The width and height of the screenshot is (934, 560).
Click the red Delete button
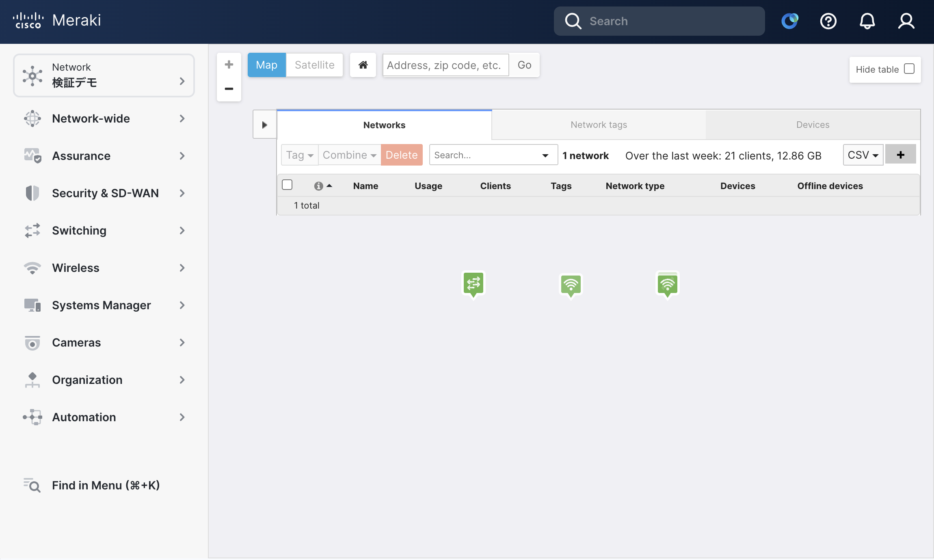pos(402,155)
